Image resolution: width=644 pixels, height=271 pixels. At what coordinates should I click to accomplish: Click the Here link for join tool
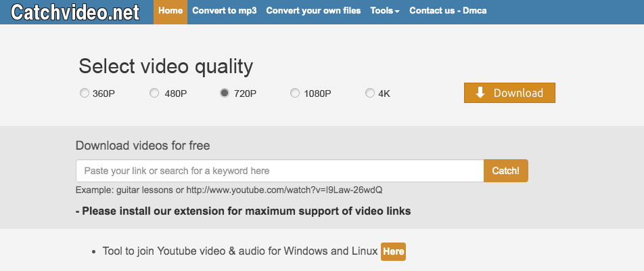point(393,251)
